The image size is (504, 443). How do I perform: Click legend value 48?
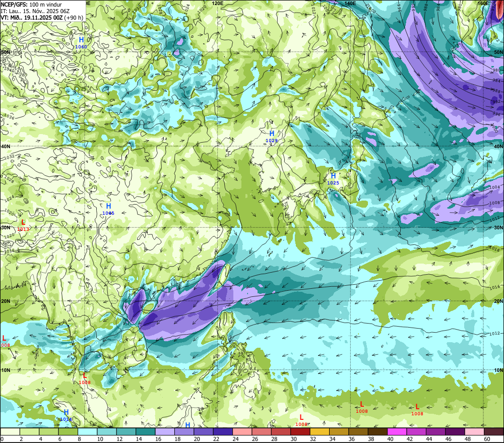click(468, 439)
